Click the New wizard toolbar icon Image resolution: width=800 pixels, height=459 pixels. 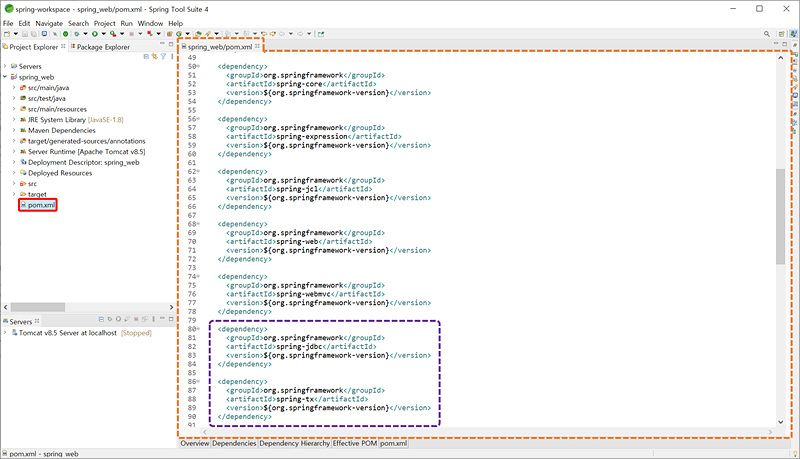click(7, 34)
